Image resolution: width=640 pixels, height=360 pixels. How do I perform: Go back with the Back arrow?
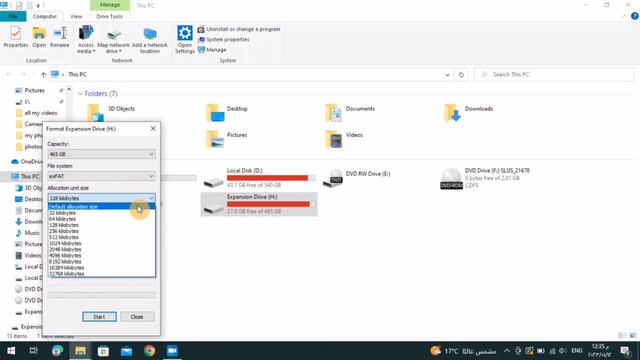9,75
